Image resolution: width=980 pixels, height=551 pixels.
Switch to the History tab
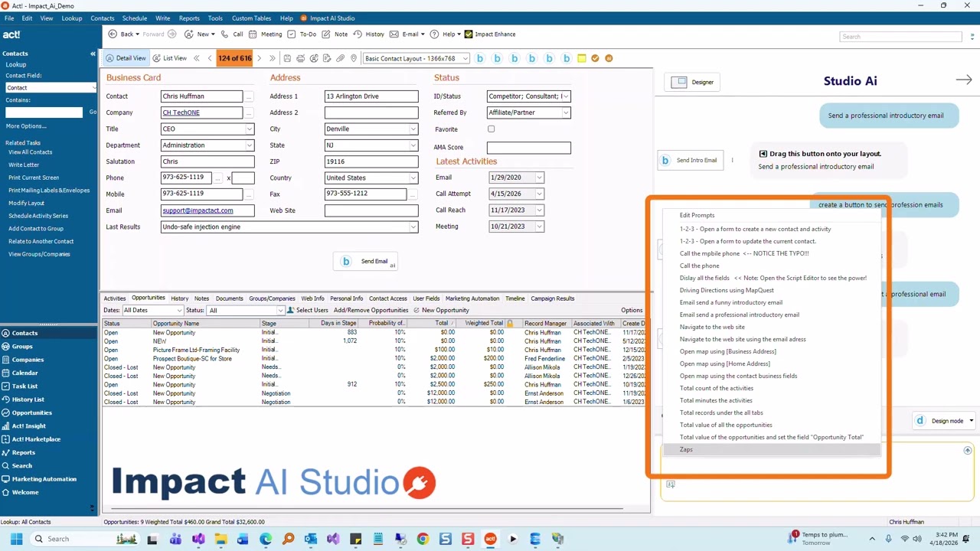click(180, 298)
